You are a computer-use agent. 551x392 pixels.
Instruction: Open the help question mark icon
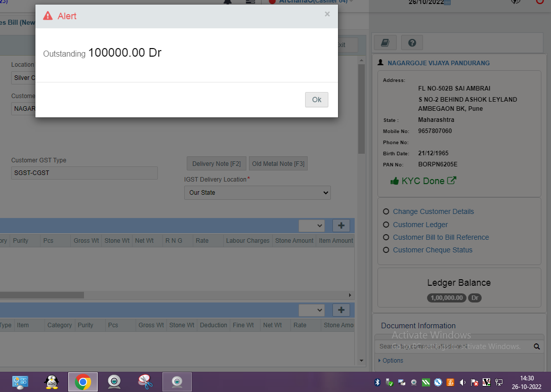point(412,43)
